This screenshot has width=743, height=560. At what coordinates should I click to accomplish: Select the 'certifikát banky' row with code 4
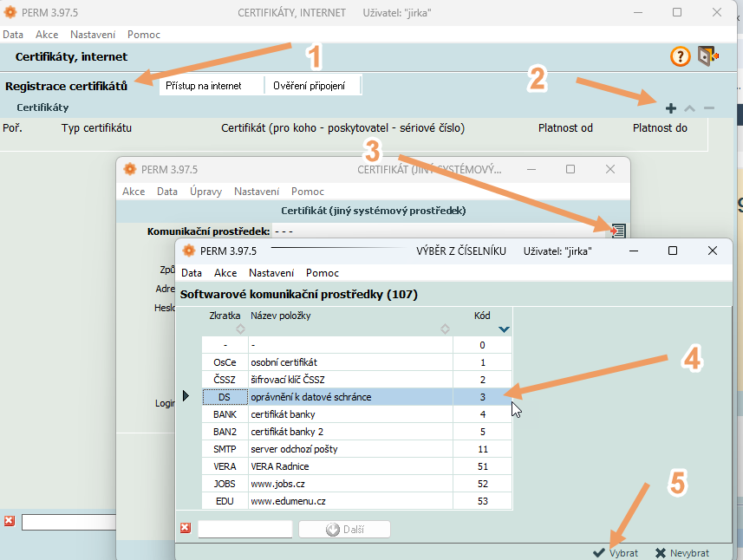tap(357, 414)
